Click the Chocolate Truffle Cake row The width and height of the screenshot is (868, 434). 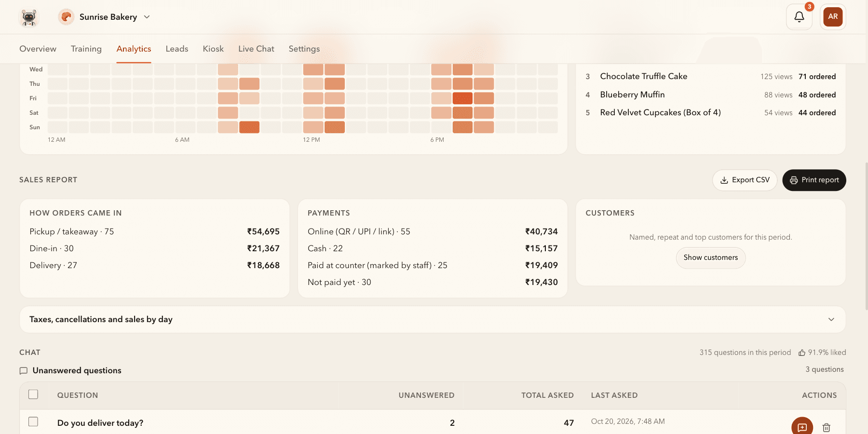click(x=711, y=76)
